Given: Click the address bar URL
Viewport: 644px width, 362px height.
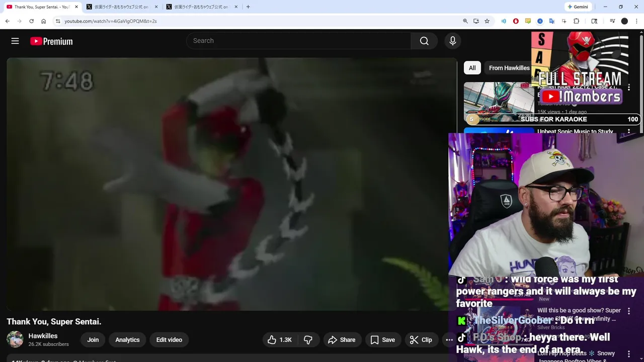Looking at the screenshot, I should [x=111, y=21].
